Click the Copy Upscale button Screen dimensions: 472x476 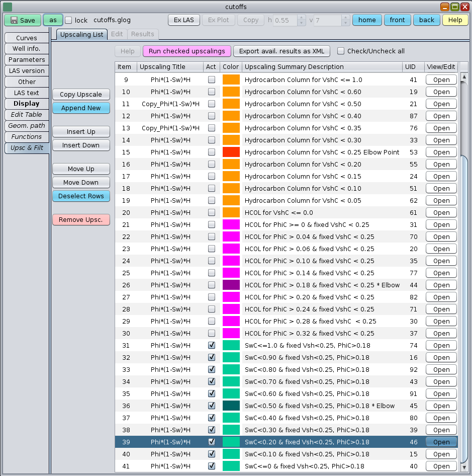(81, 95)
